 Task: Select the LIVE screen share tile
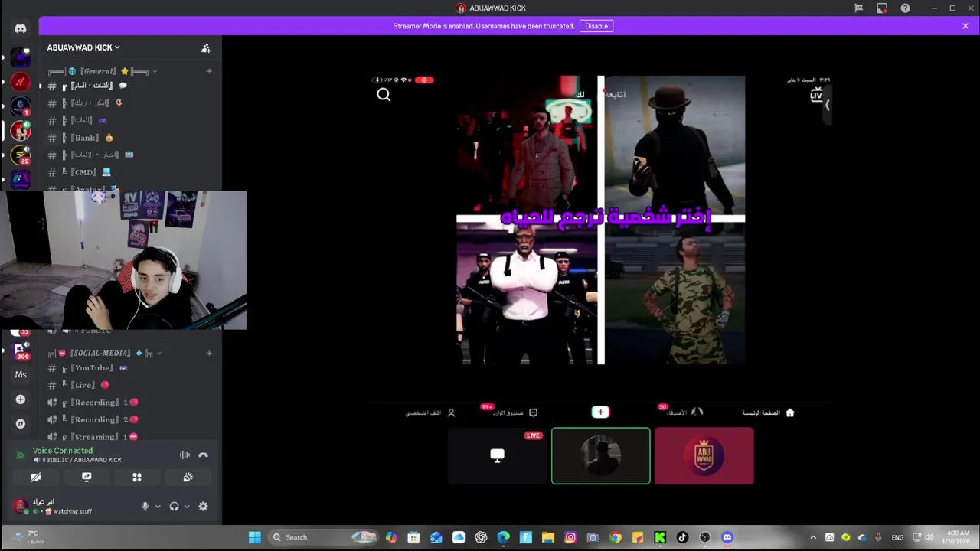498,456
